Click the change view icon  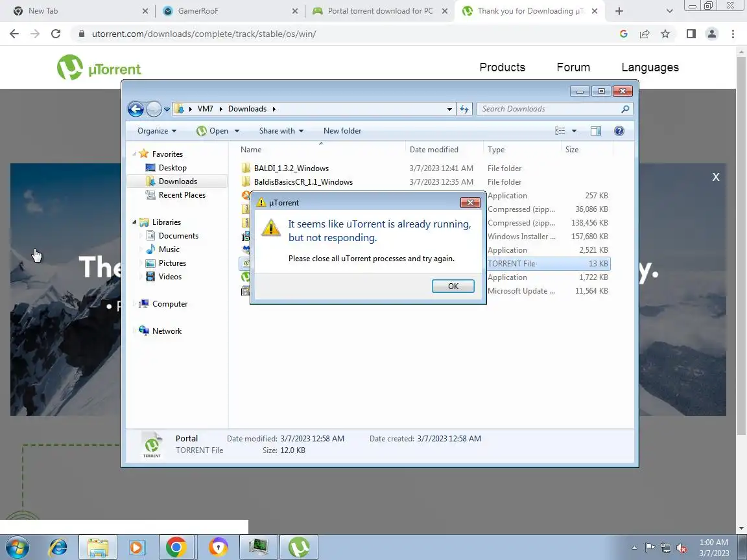560,131
